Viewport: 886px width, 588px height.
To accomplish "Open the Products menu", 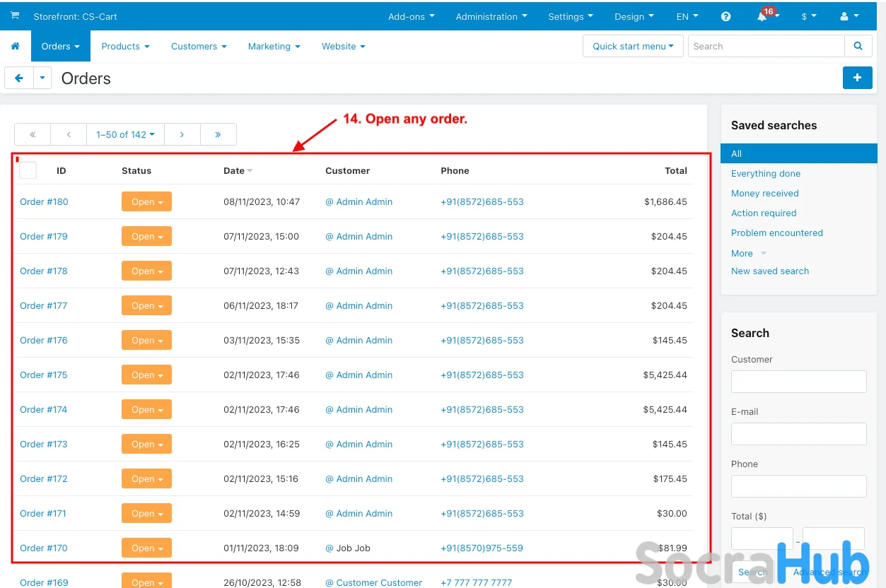I will pos(125,47).
